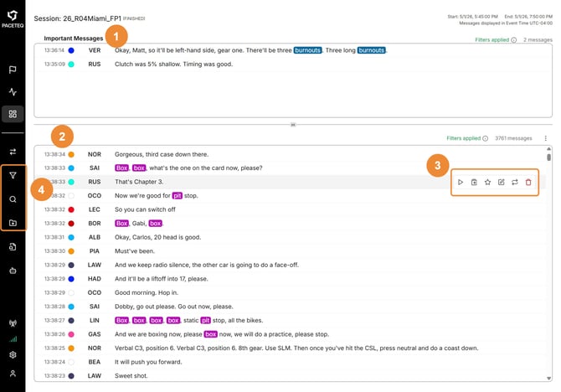The height and width of the screenshot is (392, 561).
Task: Select OCO 'Good morning. Hop in.' message
Action: 291,293
